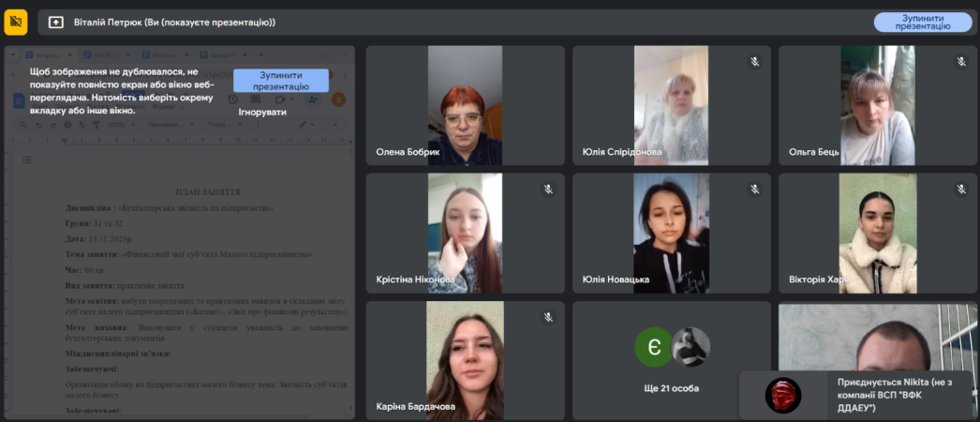The image size is (980, 422).
Task: Click muted mic icon on Крістіна Ніконова tile
Action: click(x=548, y=189)
